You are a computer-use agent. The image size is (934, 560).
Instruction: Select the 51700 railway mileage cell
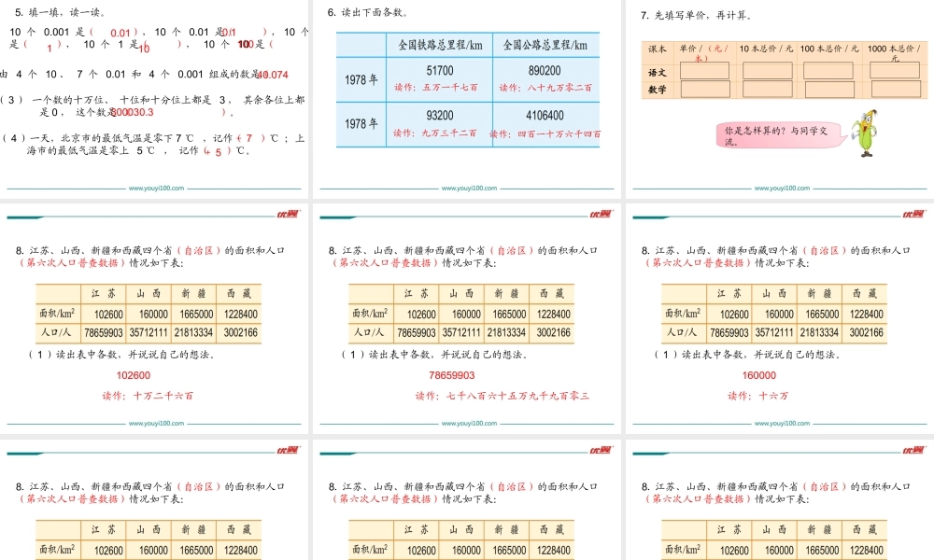pos(439,71)
